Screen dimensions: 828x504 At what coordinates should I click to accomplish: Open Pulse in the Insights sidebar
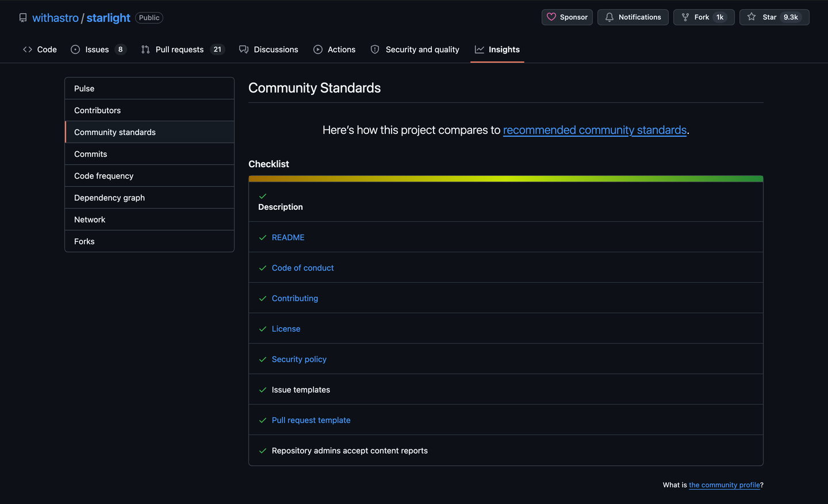(149, 89)
